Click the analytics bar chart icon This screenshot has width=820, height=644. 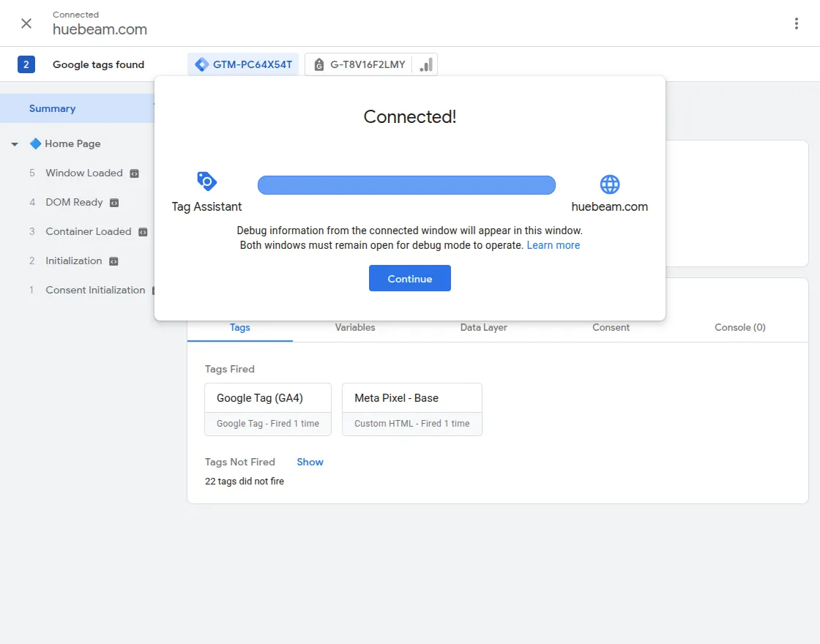425,65
